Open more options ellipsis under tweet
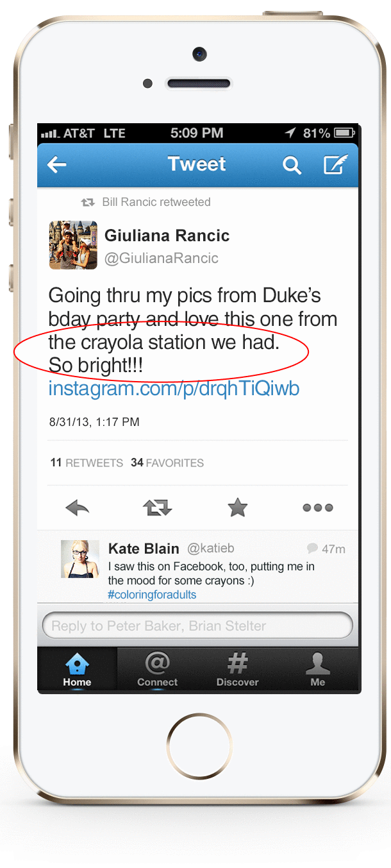The image size is (391, 868). 318,507
